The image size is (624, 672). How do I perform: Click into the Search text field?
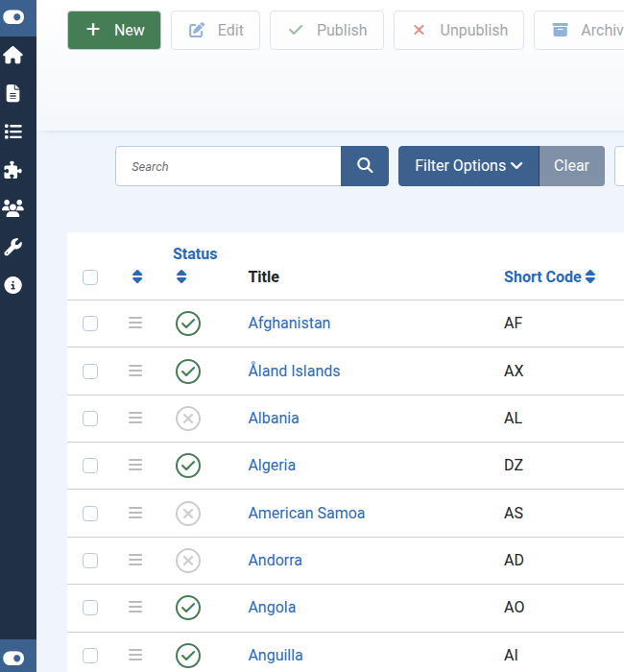tap(228, 166)
